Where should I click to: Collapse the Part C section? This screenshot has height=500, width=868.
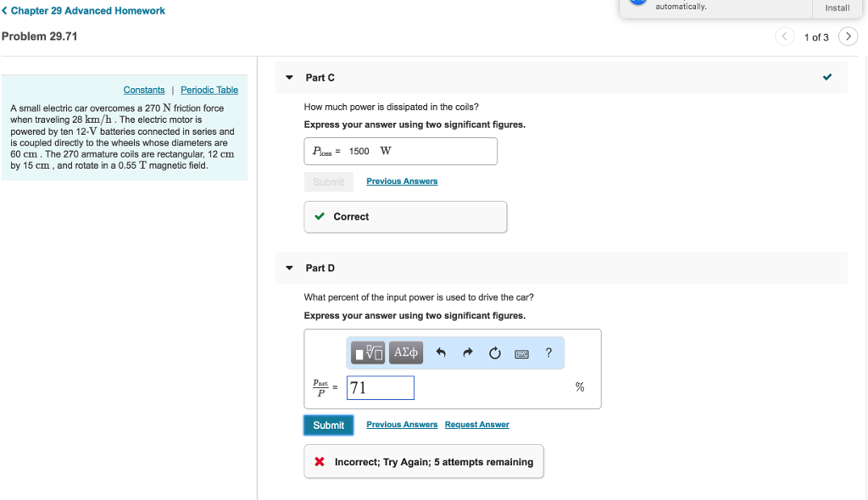click(289, 77)
